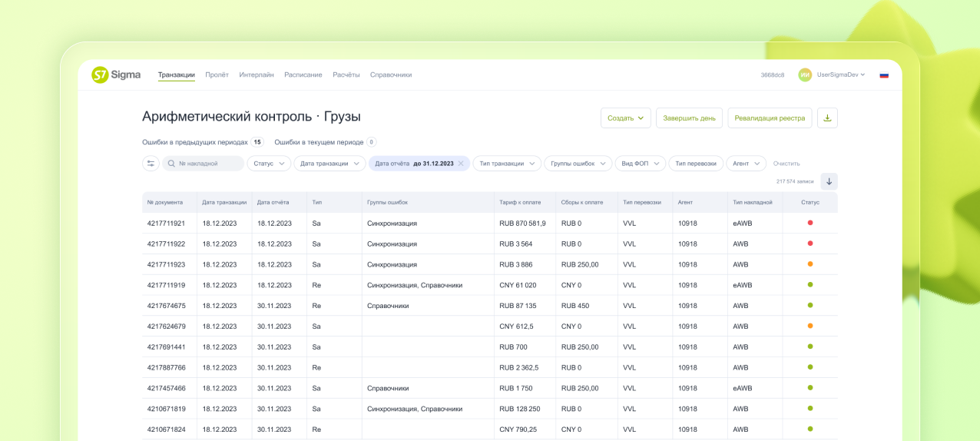Click tariff value CNY 790,25
Viewport: 980px width, 441px height.
518,429
